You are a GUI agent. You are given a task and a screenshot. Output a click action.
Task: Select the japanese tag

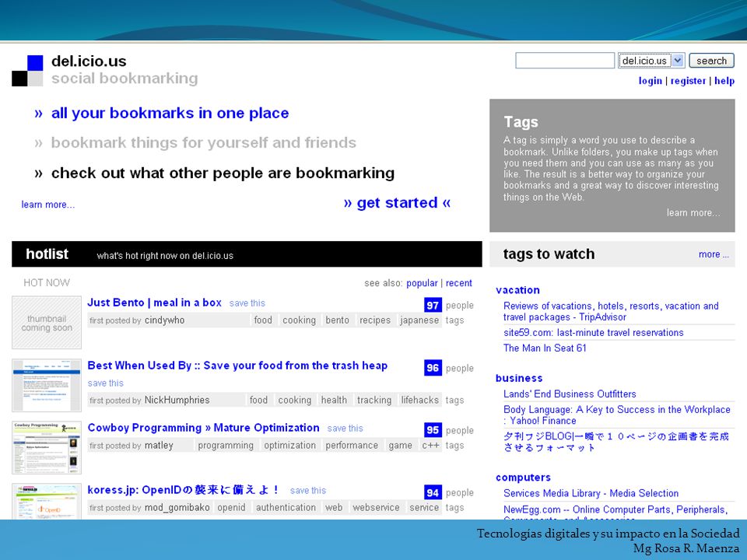pos(419,320)
